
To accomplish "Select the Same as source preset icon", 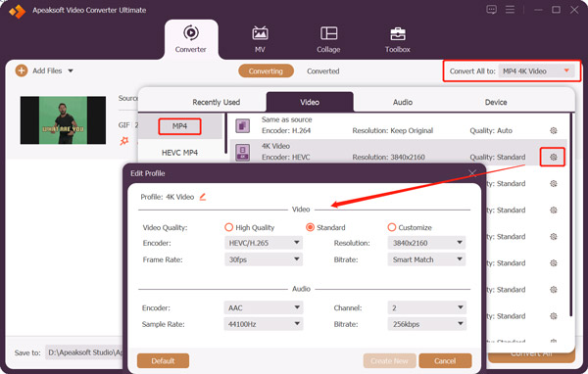I will click(x=243, y=125).
